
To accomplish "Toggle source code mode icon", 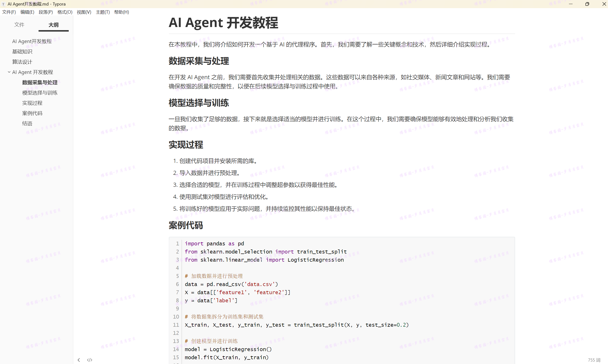I will [90, 360].
